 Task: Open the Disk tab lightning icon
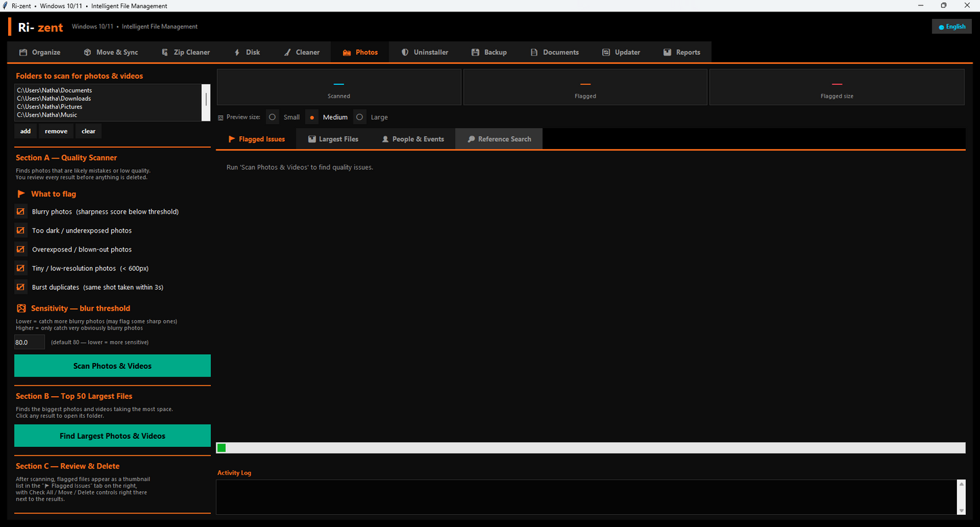click(237, 52)
